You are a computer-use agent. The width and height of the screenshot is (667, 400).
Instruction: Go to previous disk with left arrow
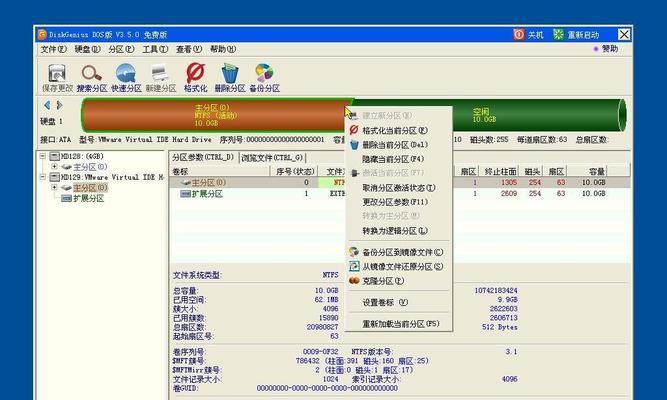(x=46, y=105)
